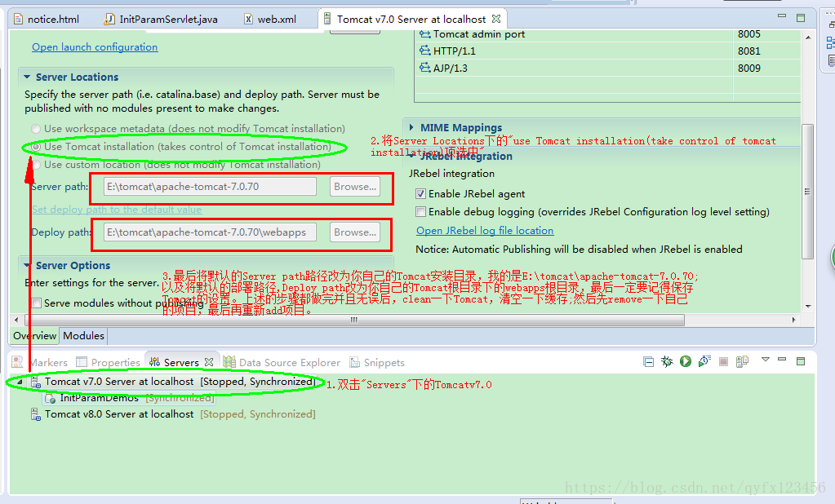Close the Tomcat v7.0 Server editor tab
The image size is (835, 504).
496,19
